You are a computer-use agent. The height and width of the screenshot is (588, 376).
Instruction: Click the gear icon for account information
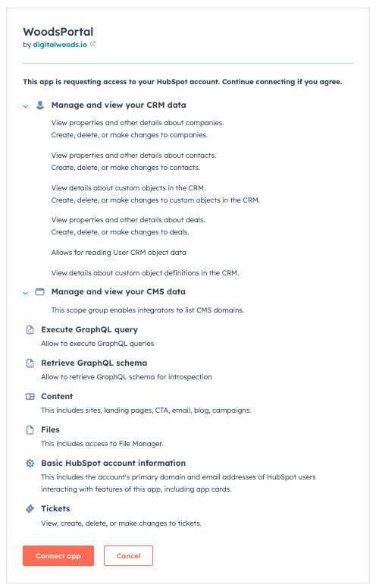[x=30, y=463]
